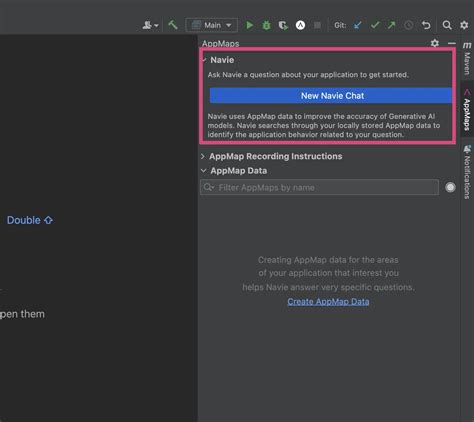Debug Main with green bug icon

coord(266,25)
